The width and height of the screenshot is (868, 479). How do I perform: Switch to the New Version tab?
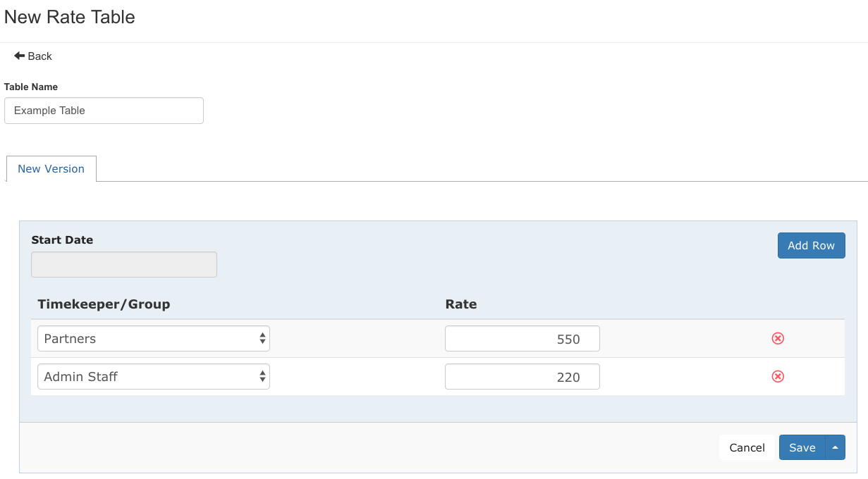[51, 168]
